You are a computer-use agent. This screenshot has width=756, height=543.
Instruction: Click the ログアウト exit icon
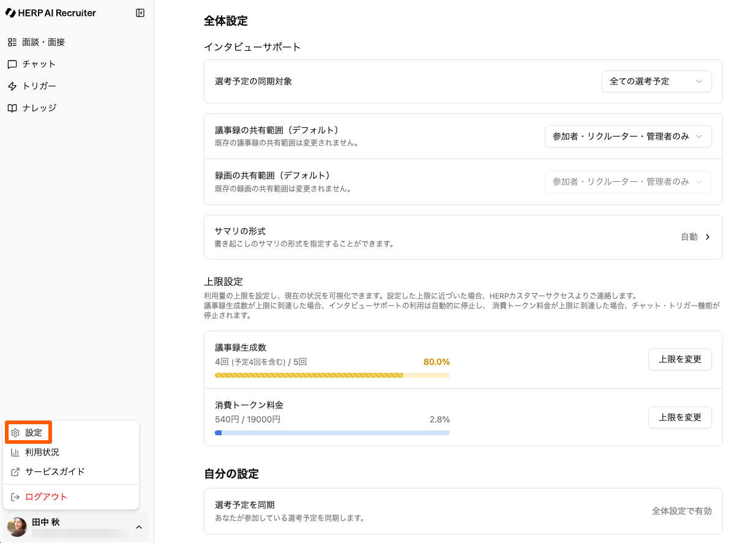[x=16, y=497]
